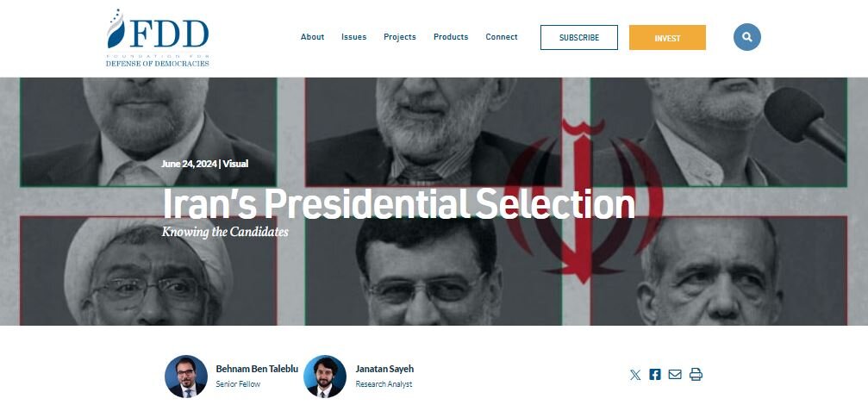Open the Issues menu
Screen dimensions: 868x411
353,37
